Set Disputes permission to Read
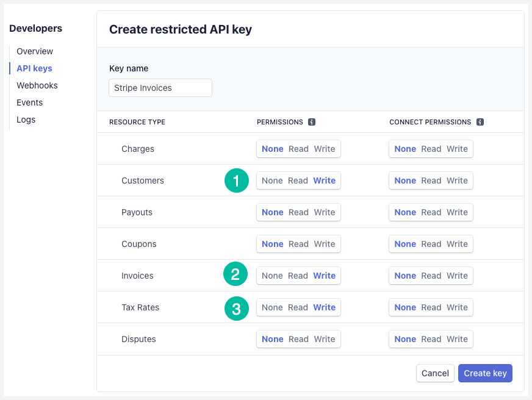 point(297,339)
